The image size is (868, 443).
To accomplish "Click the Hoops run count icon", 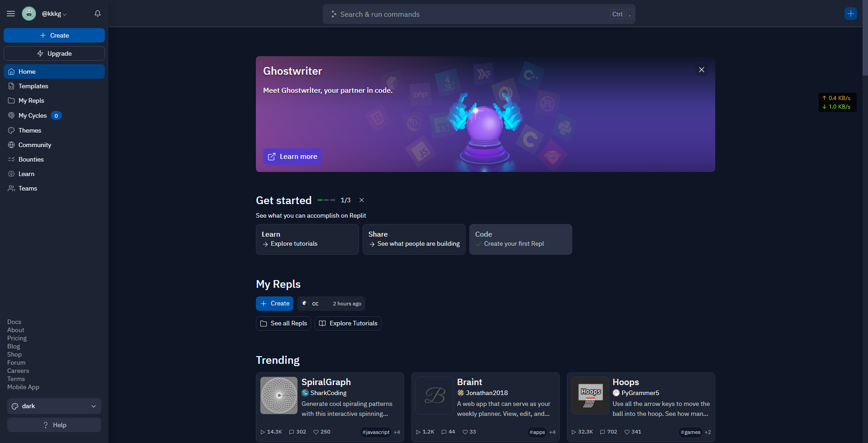I will pyautogui.click(x=574, y=432).
